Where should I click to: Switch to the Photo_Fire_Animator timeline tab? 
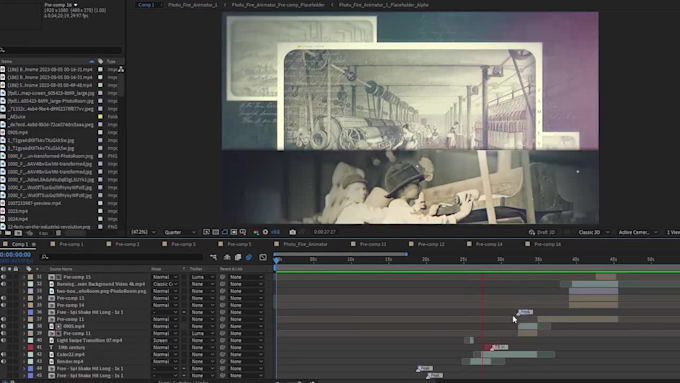305,244
